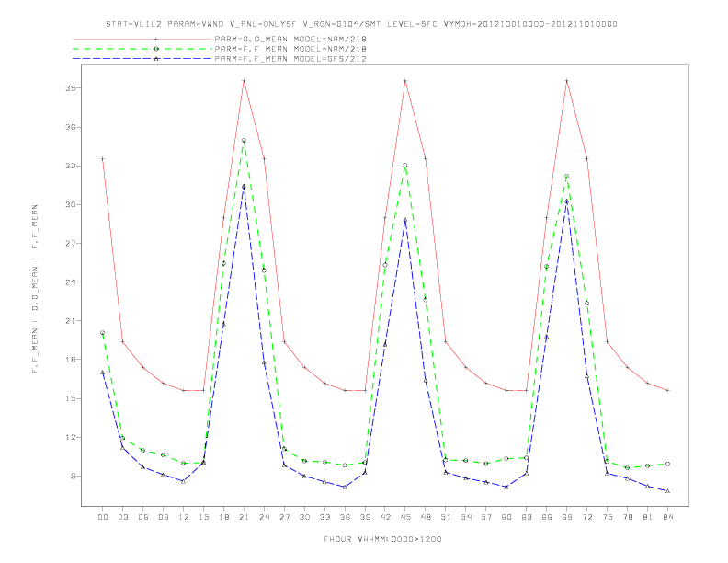728x563 pixels.
Task: Select legend label PARM=O.O_MEAN MODEL=NAM/218
Action: (x=290, y=39)
